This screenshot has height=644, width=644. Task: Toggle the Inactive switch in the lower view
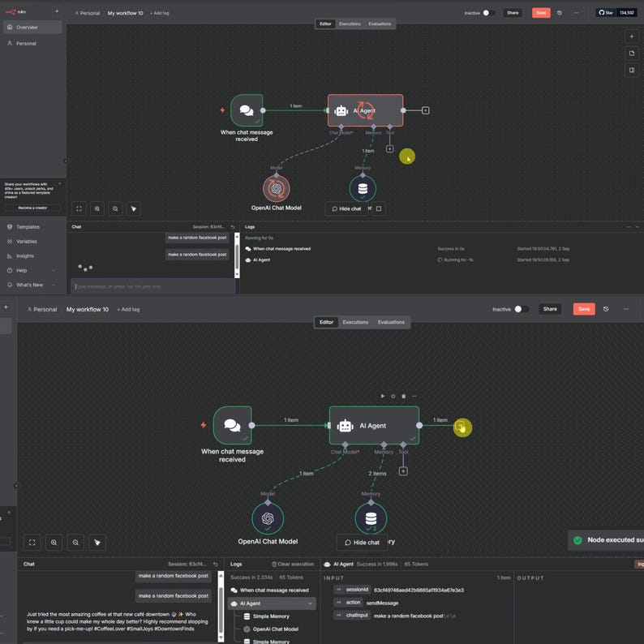(x=522, y=309)
